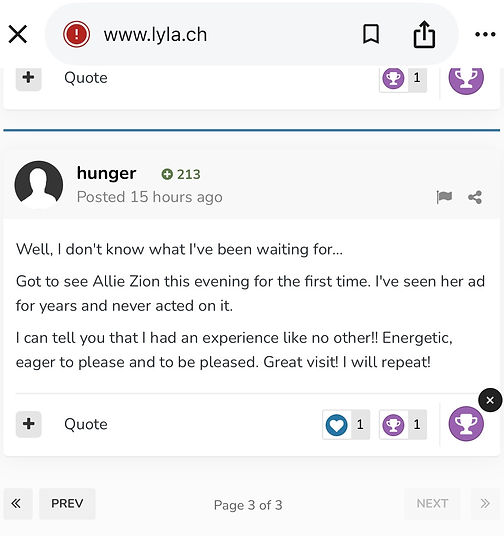Open the browser share icon

(424, 34)
